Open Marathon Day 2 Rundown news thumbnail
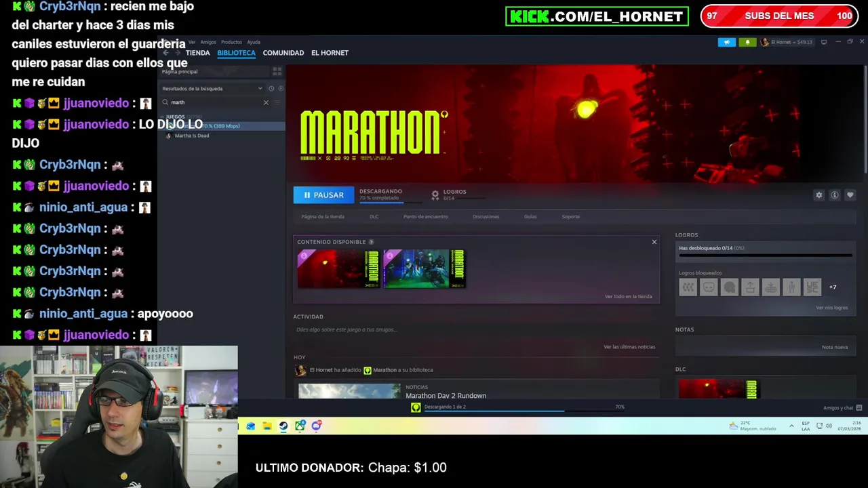The height and width of the screenshot is (488, 868). (x=349, y=391)
